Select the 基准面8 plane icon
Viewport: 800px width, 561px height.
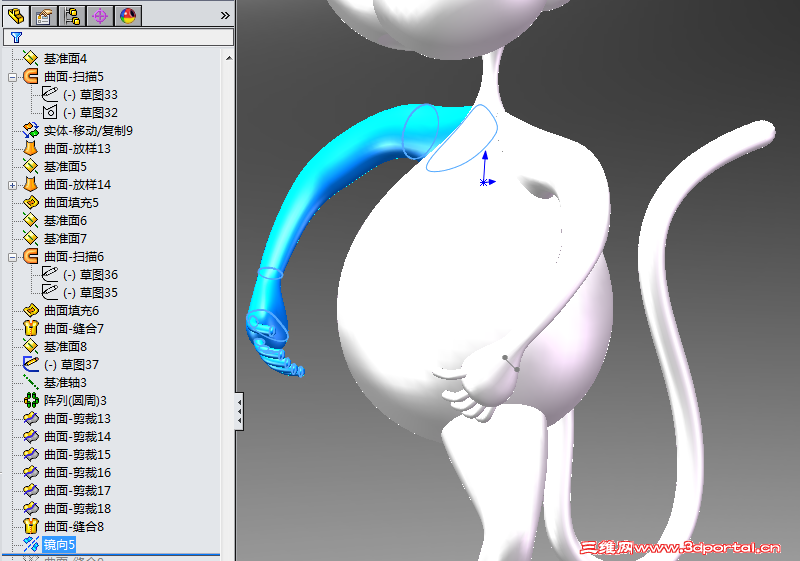click(31, 346)
